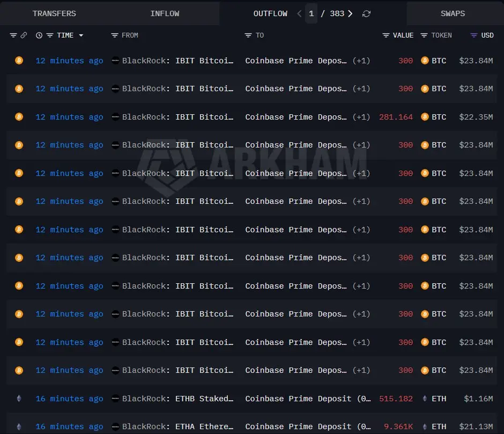Go to next page with right chevron

(350, 13)
